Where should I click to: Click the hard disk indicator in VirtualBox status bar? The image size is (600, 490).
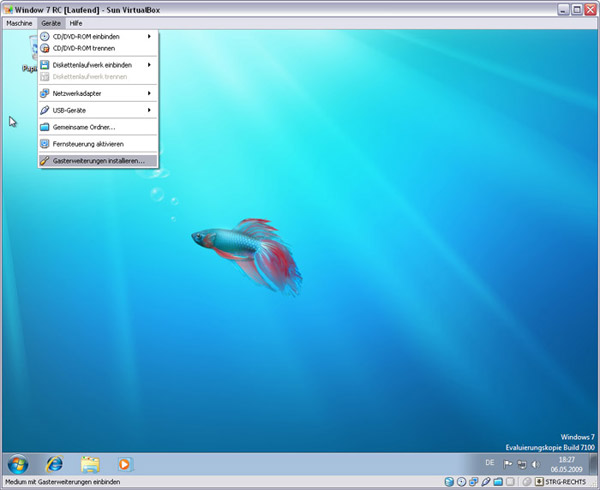[x=449, y=482]
